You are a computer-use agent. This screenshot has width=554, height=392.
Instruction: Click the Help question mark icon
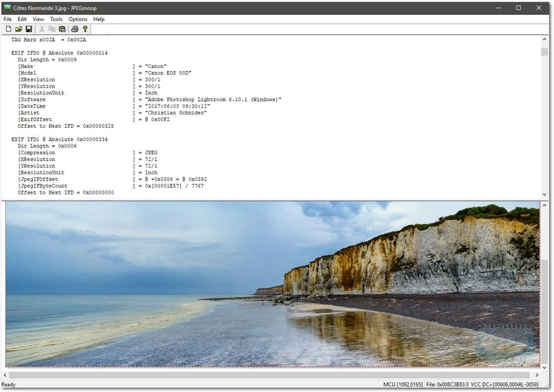[x=85, y=29]
